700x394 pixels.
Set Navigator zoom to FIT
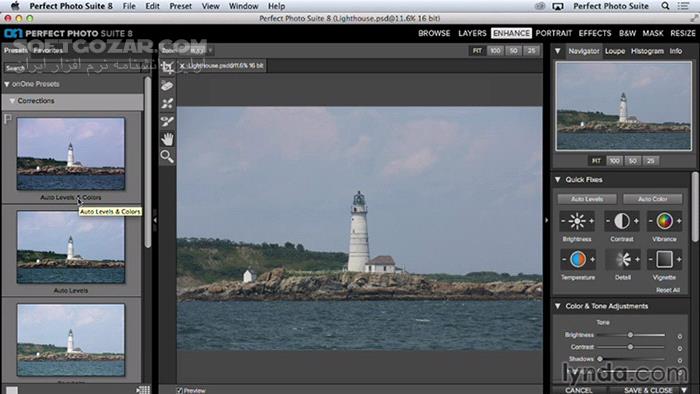tap(596, 161)
